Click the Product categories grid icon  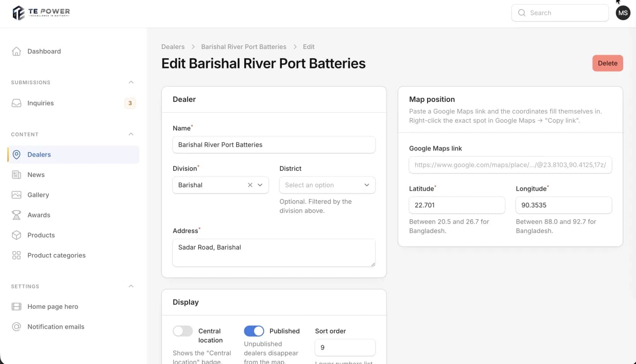16,255
